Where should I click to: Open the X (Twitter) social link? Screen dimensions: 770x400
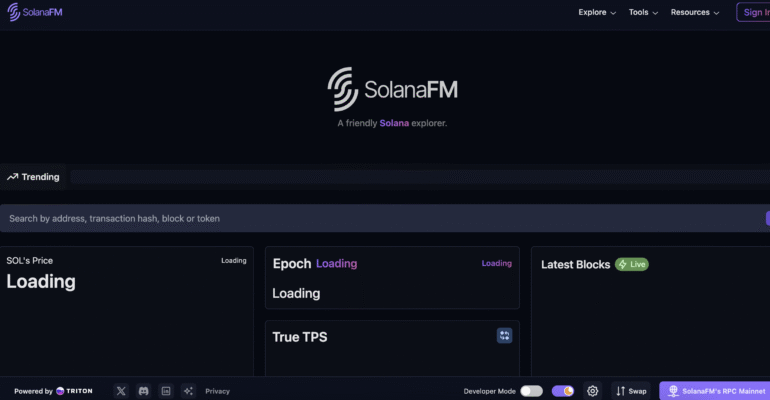pos(121,391)
